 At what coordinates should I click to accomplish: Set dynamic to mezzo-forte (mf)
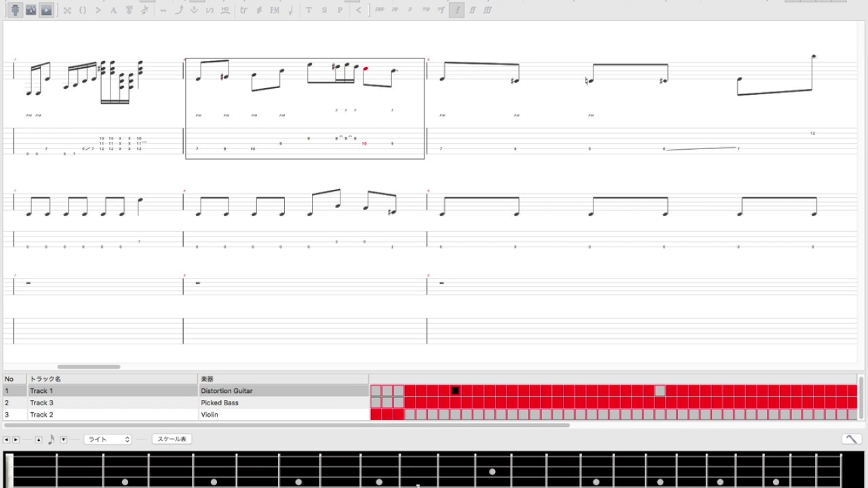pyautogui.click(x=441, y=10)
